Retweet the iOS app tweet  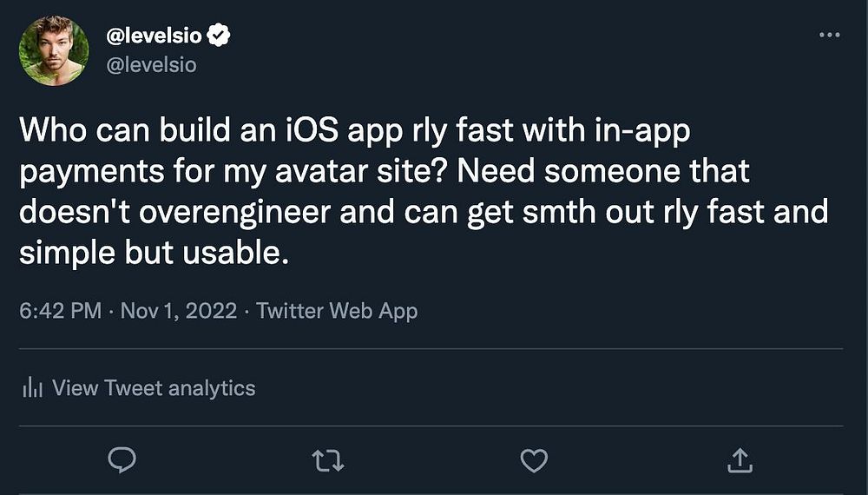[329, 461]
